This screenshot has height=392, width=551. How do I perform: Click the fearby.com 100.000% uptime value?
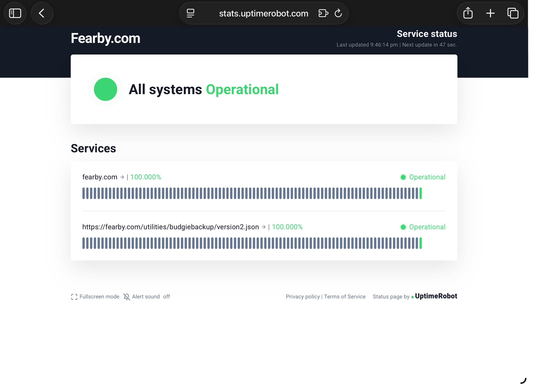point(146,177)
